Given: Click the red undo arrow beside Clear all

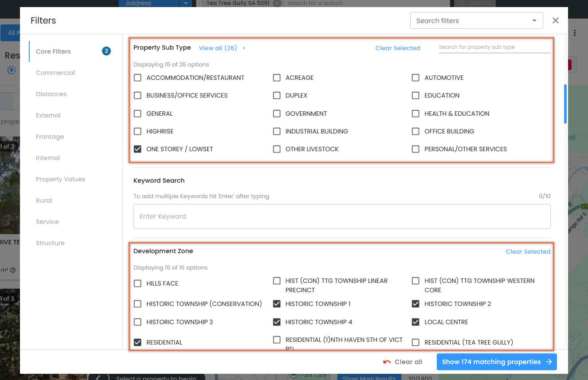Looking at the screenshot, I should 387,362.
